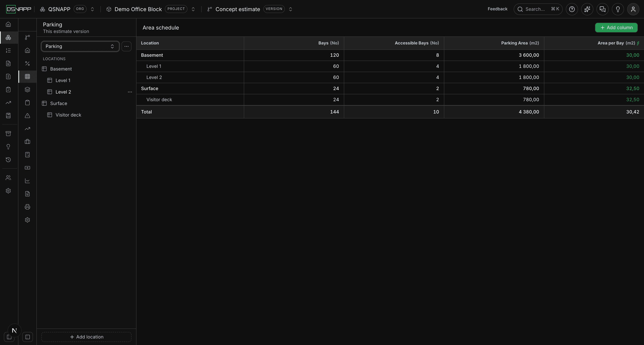Click the warning triangle risk icon
The width and height of the screenshot is (644, 345).
tap(27, 116)
